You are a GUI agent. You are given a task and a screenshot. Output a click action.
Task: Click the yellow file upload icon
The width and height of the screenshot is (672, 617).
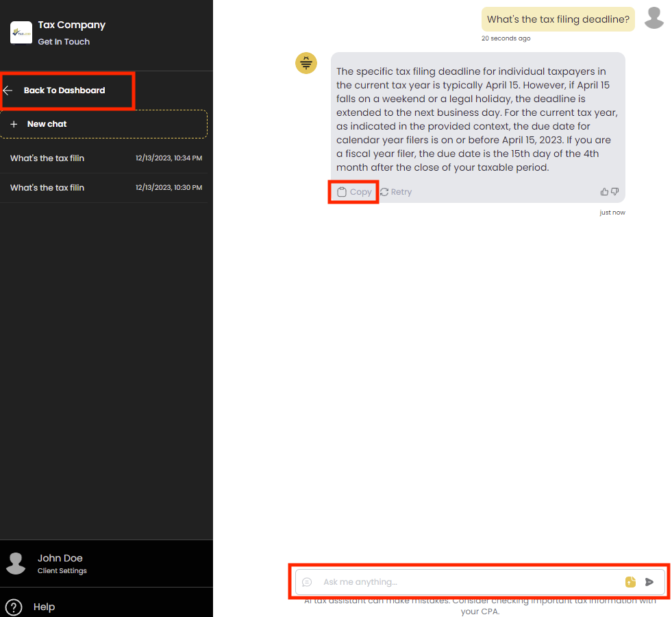[x=630, y=582]
